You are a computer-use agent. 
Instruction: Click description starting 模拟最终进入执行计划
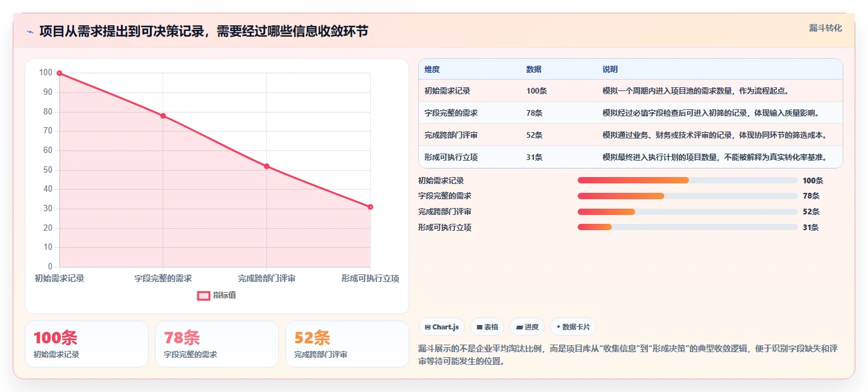point(716,157)
